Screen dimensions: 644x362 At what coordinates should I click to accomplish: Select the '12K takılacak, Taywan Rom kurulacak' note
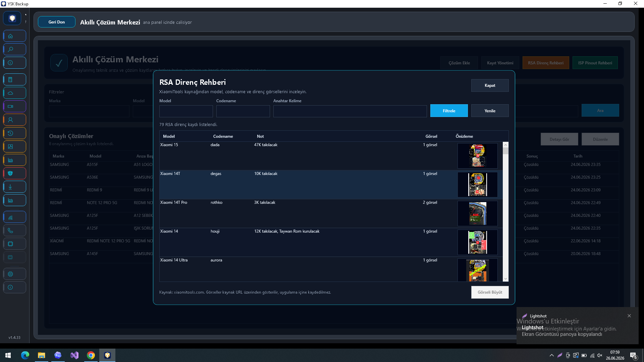click(x=287, y=231)
